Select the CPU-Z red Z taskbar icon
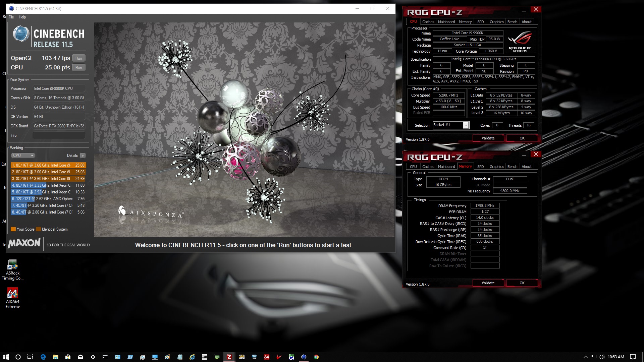Viewport: 644px width, 362px height. 229,357
